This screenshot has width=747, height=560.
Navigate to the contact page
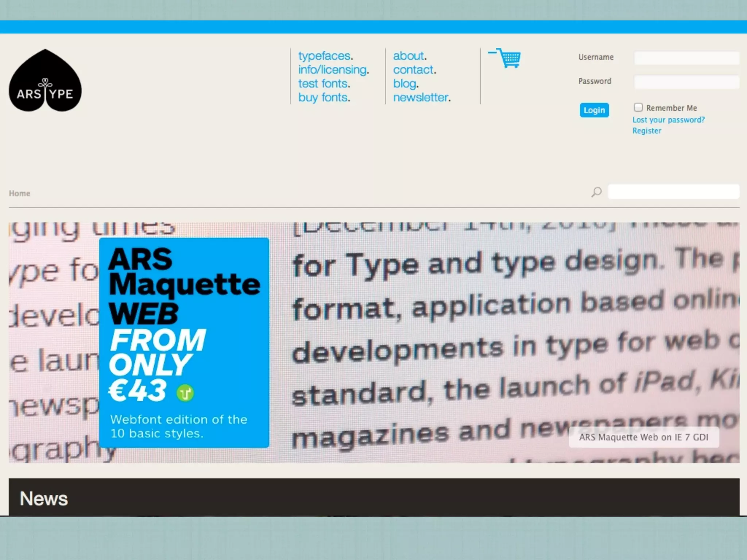pyautogui.click(x=414, y=70)
